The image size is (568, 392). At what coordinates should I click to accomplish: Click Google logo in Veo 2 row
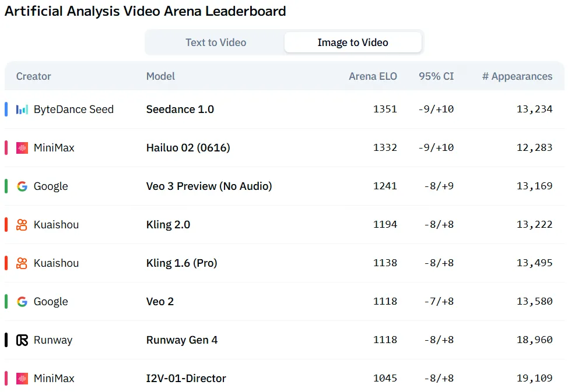click(22, 302)
